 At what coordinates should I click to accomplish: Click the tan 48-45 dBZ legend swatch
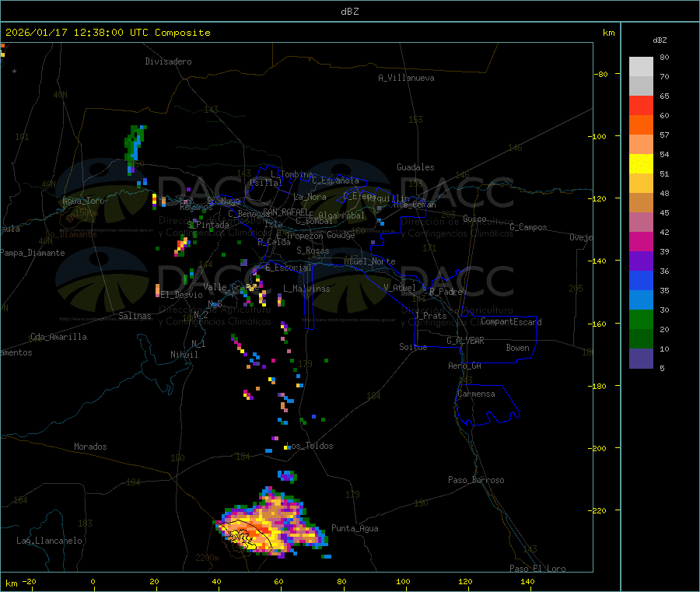(x=641, y=203)
